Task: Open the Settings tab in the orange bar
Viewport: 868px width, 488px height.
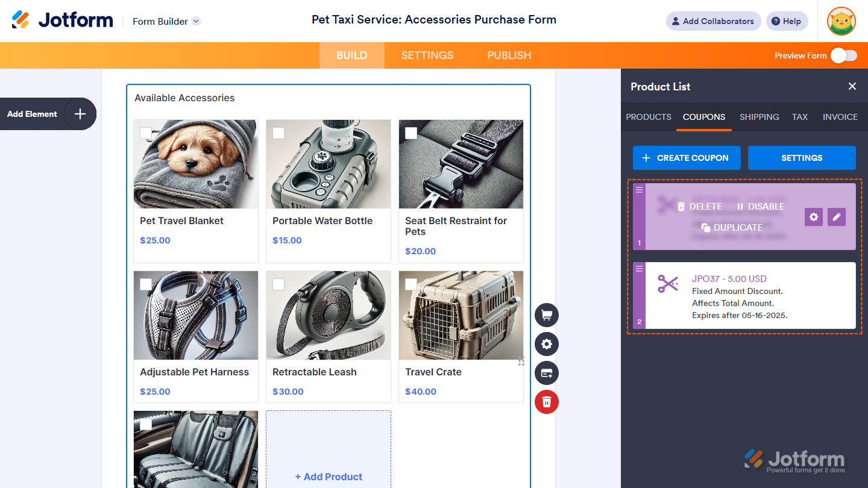Action: pos(427,55)
